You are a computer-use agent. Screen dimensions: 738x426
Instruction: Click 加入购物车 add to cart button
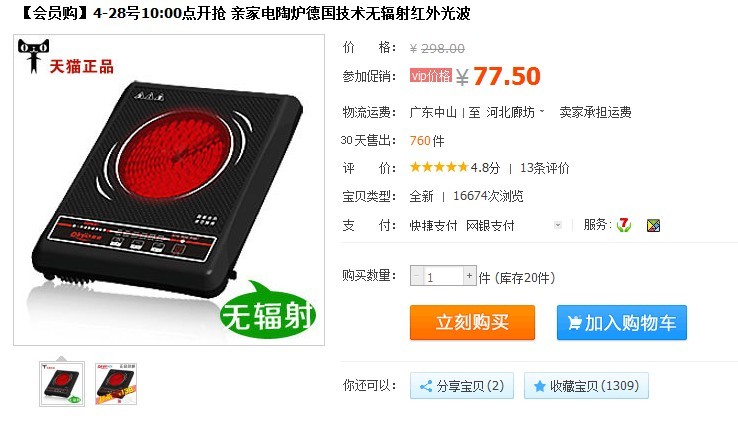(621, 322)
